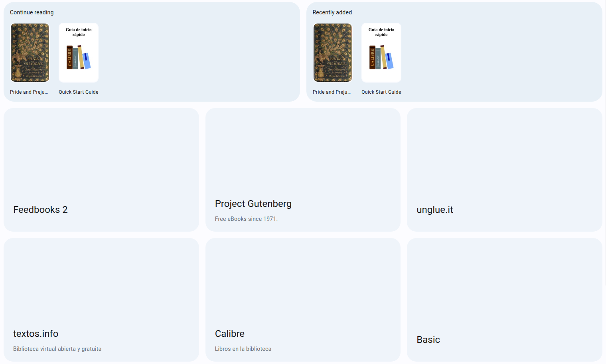Click the Recently added section header

point(332,12)
